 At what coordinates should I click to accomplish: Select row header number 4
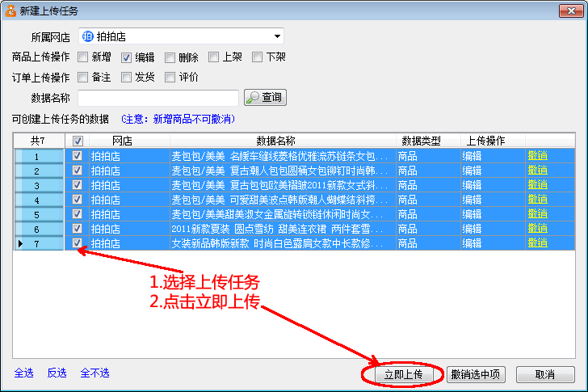(x=39, y=200)
